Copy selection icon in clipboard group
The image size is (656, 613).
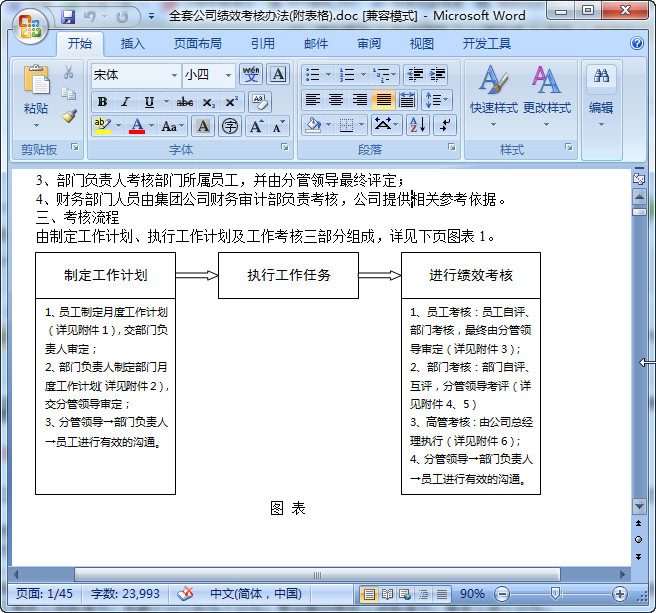(x=69, y=94)
